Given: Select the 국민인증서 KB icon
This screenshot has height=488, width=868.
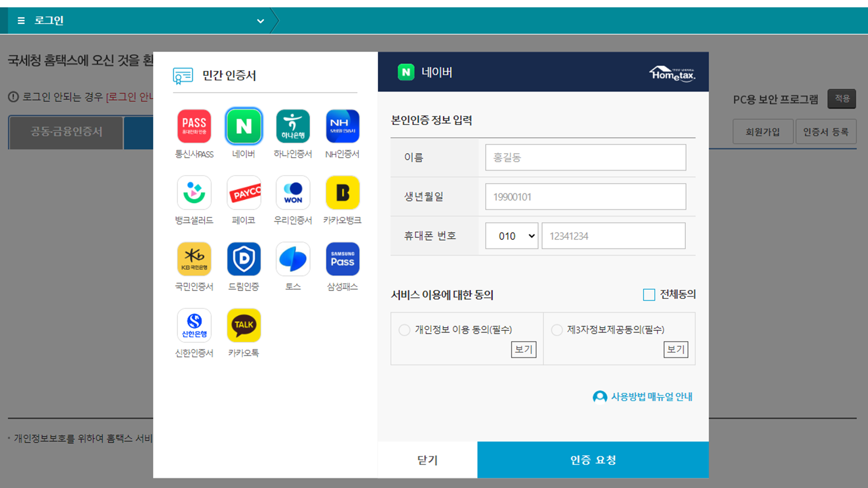Looking at the screenshot, I should [x=194, y=259].
